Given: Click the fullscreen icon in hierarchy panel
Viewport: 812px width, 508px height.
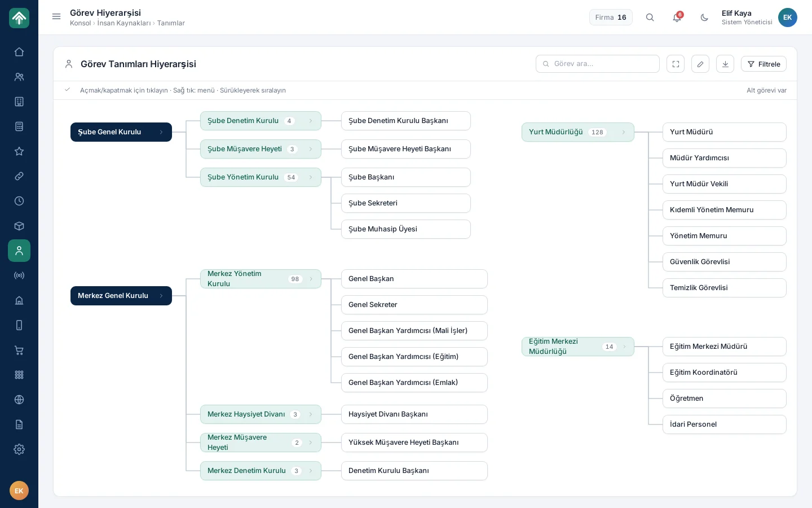Looking at the screenshot, I should 676,64.
